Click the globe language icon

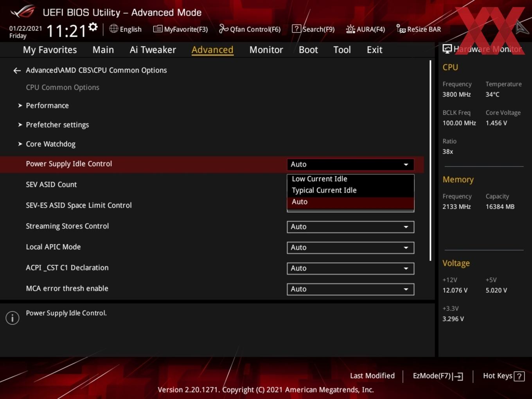coord(113,29)
